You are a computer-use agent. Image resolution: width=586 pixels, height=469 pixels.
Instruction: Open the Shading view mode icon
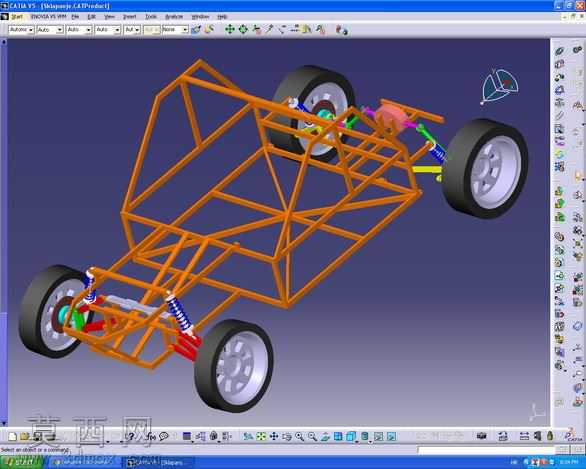pyautogui.click(x=365, y=436)
